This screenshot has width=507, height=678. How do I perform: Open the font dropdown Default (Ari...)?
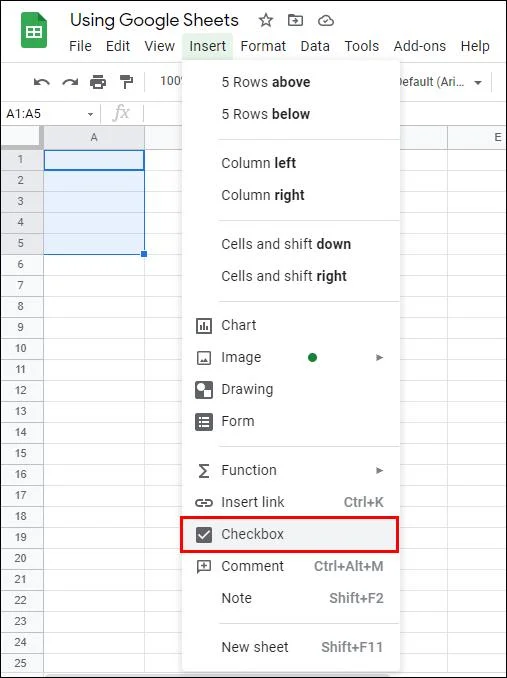pos(439,82)
